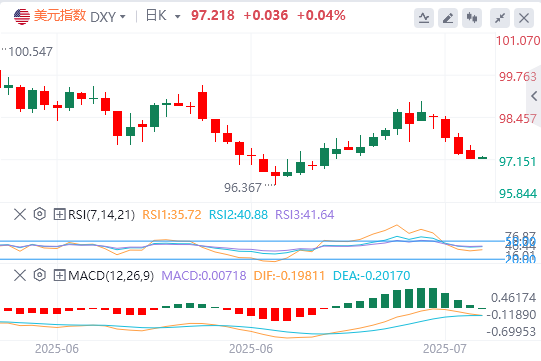The image size is (541, 361).
Task: Click the price value 97.218
Action: click(x=213, y=16)
